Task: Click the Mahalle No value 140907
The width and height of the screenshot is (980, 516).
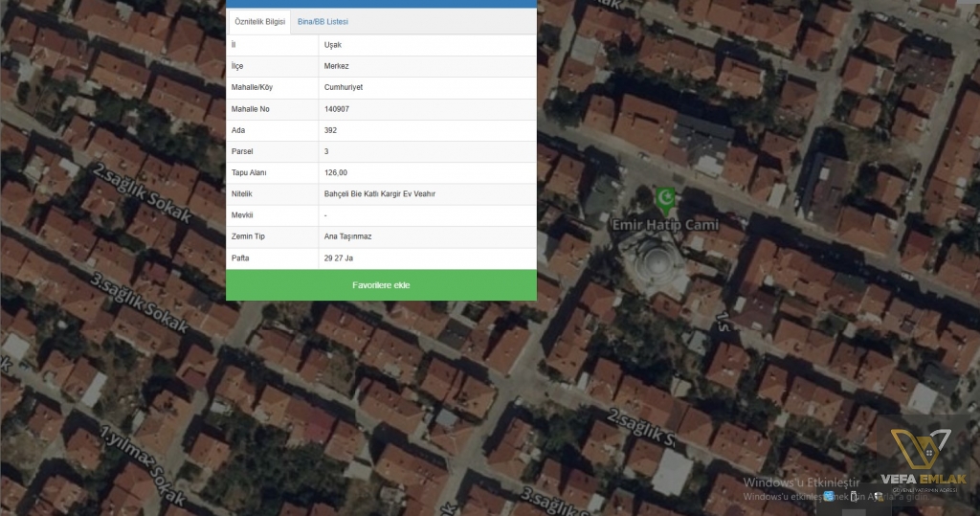Action: (x=336, y=109)
